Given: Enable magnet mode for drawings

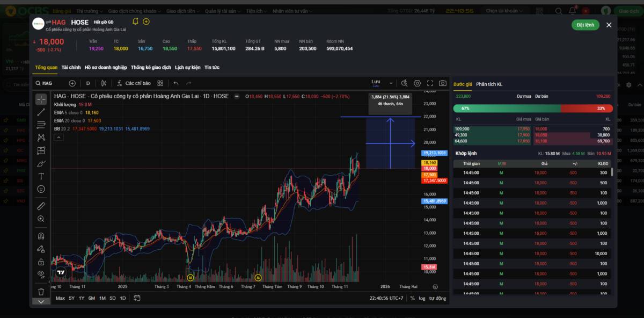Looking at the screenshot, I should click(41, 236).
